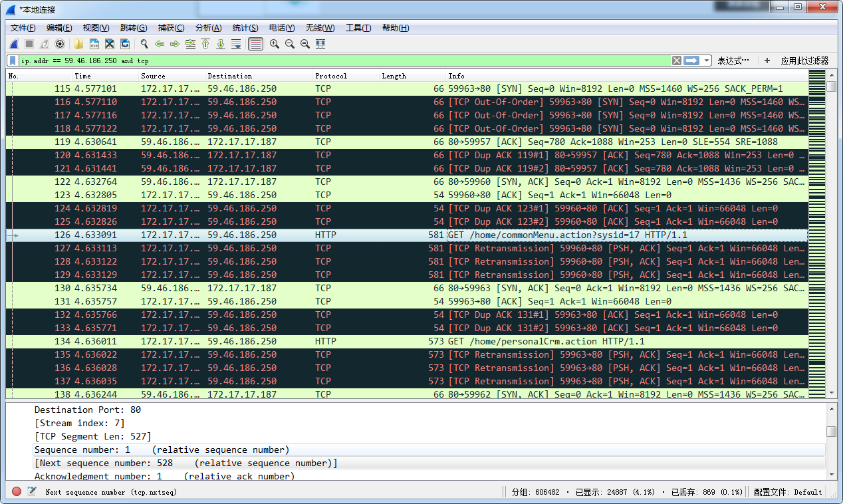Reload the capture file
This screenshot has width=843, height=504.
click(x=124, y=44)
